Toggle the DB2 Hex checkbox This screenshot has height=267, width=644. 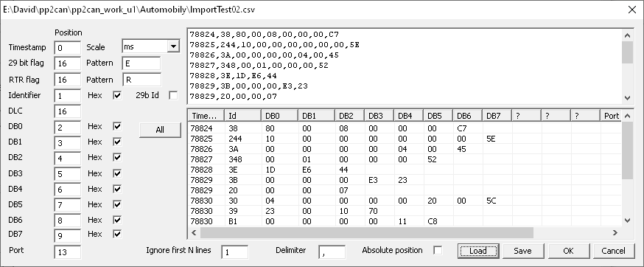pyautogui.click(x=117, y=158)
